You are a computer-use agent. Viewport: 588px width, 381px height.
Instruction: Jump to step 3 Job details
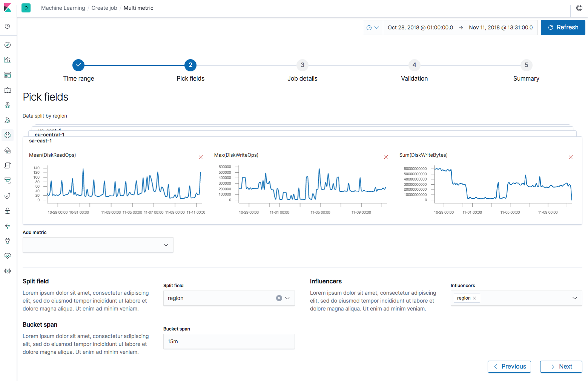tap(302, 65)
